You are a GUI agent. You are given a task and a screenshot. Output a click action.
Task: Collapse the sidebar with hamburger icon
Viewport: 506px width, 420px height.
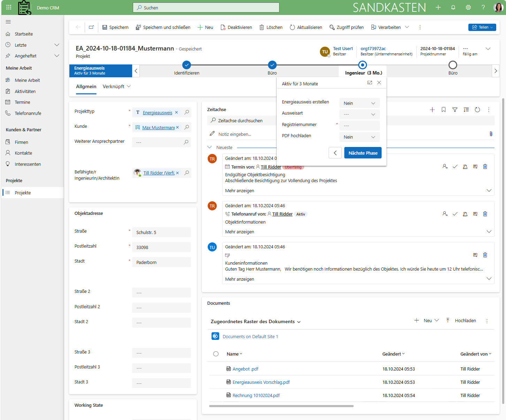pos(8,22)
